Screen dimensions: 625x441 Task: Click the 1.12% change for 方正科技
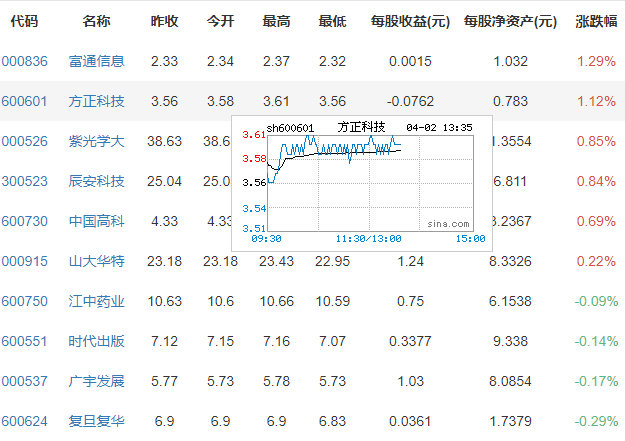tap(596, 101)
